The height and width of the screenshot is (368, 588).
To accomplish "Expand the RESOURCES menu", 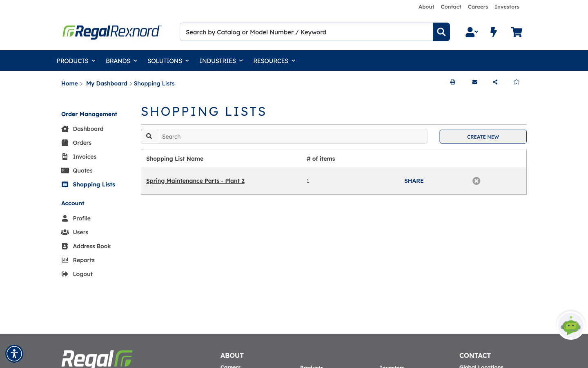I will coord(274,61).
